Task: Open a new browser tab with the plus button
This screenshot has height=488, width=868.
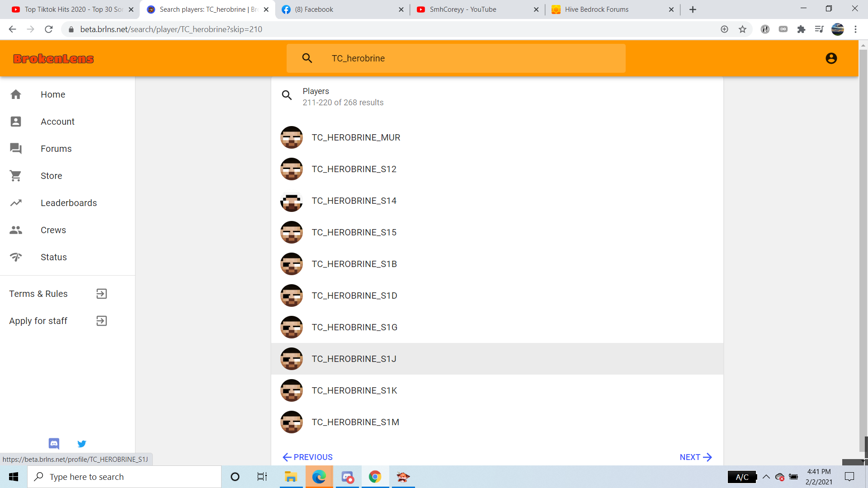Action: pos(693,9)
